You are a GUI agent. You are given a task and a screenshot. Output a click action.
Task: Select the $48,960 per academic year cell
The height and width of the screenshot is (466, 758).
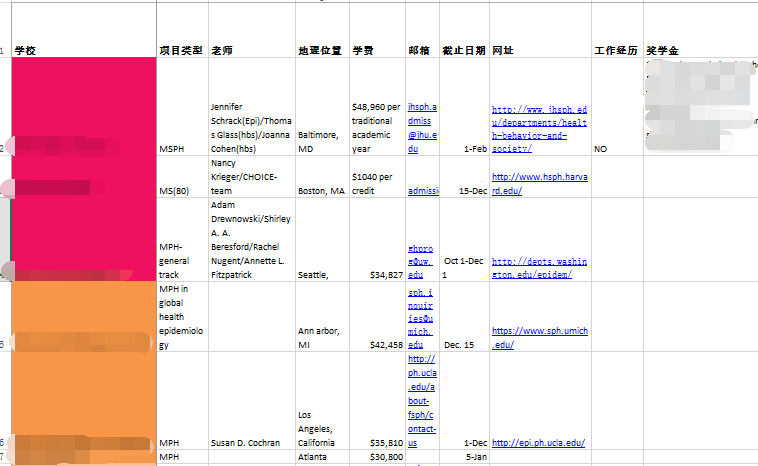(x=378, y=107)
